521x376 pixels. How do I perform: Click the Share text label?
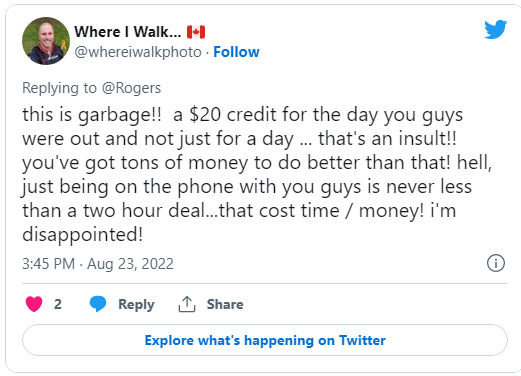pos(225,304)
